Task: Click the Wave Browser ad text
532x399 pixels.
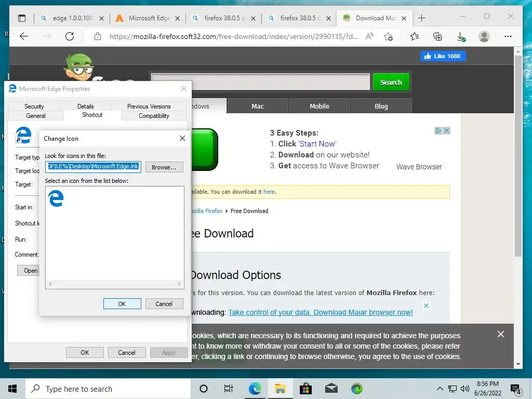Action: click(x=419, y=167)
